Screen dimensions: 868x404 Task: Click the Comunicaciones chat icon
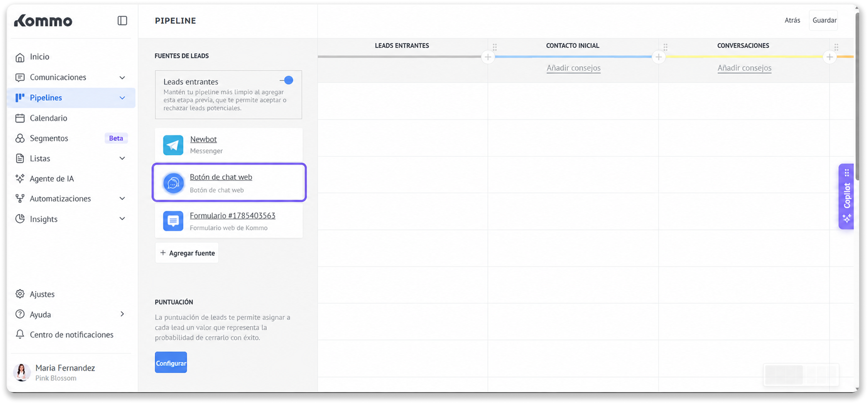click(x=20, y=78)
